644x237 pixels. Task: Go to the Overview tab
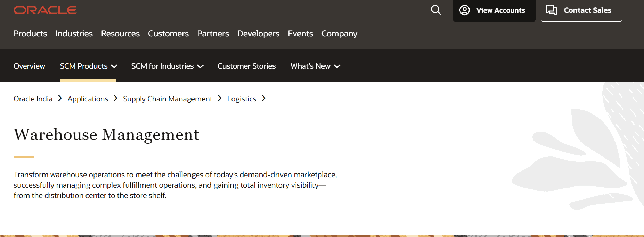pos(29,66)
